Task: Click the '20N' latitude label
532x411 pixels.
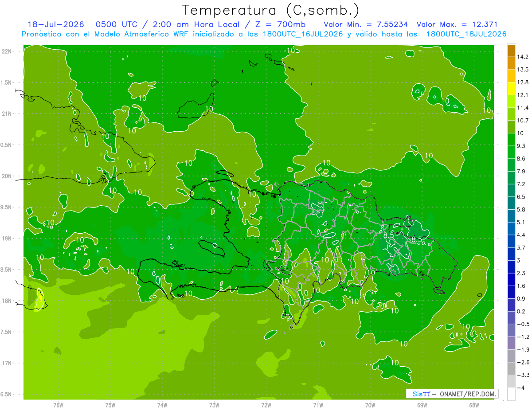Action: click(7, 176)
